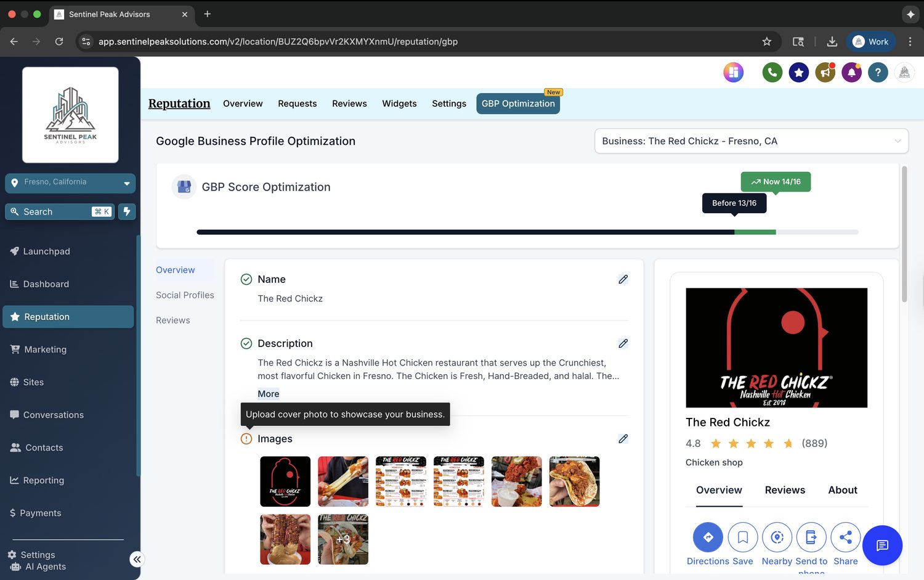The image size is (924, 580).
Task: Select Reviews in the left section list
Action: pos(173,321)
